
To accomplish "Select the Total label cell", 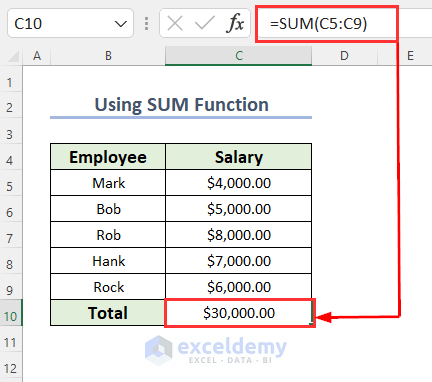I will coord(108,313).
